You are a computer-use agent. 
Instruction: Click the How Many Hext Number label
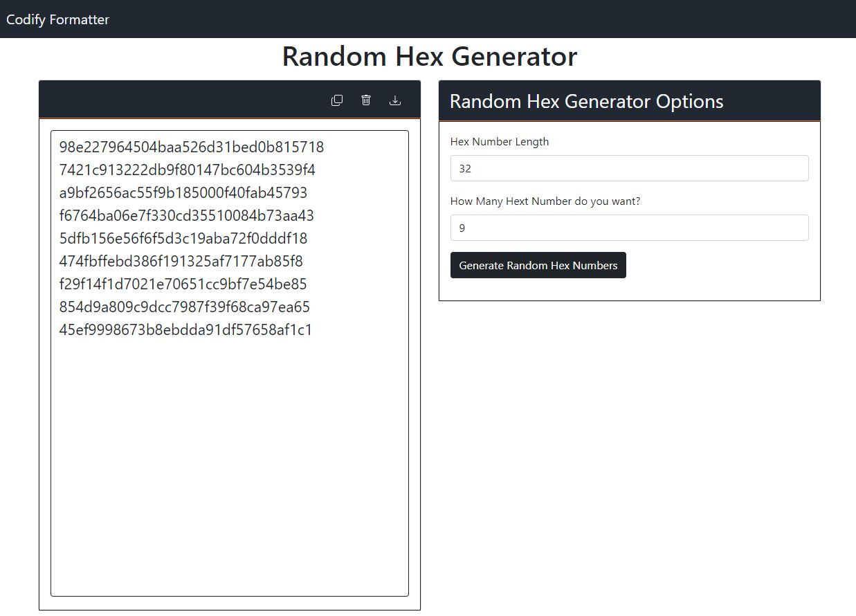click(x=545, y=201)
